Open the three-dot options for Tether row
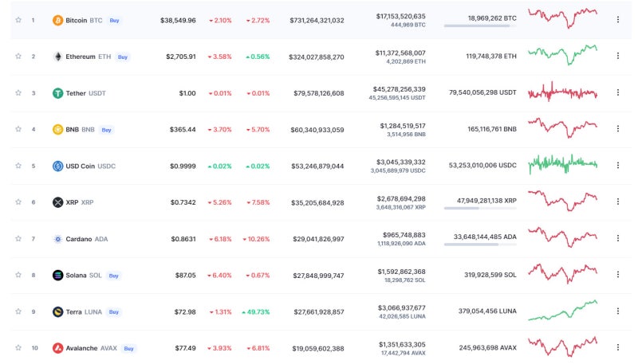Image resolution: width=638 pixels, height=364 pixels. (617, 92)
